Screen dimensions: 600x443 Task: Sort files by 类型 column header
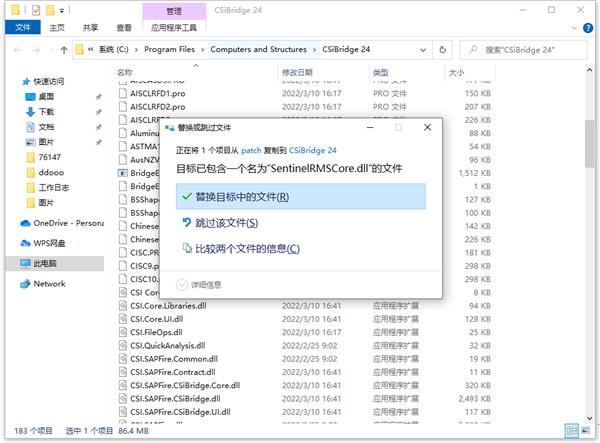pyautogui.click(x=380, y=72)
